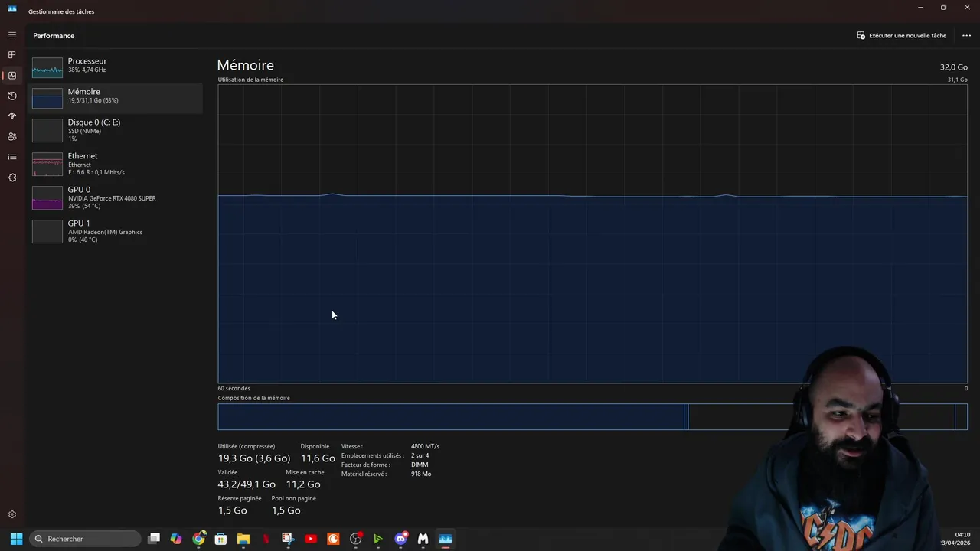Select the Processeur performance entry
The height and width of the screenshot is (551, 980).
coord(115,67)
